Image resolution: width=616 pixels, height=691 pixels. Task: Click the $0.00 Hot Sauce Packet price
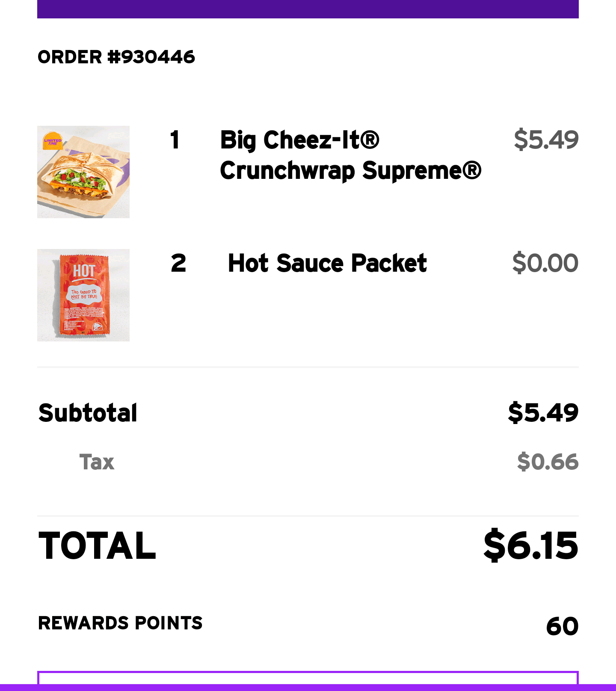point(545,263)
